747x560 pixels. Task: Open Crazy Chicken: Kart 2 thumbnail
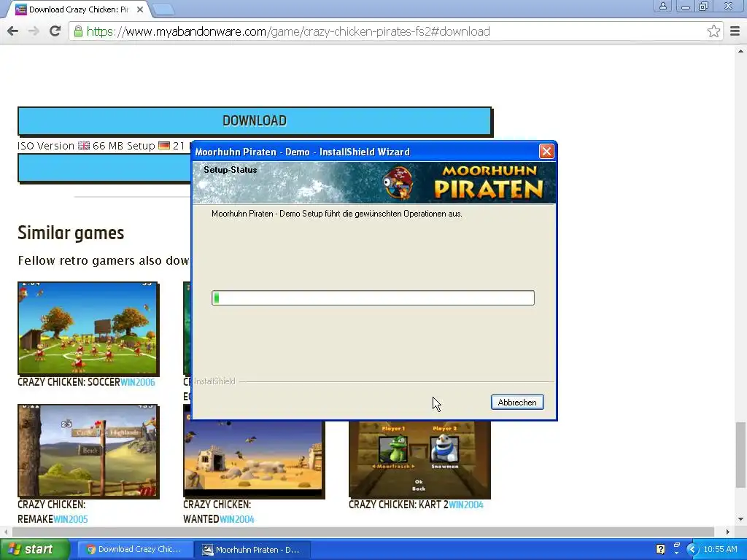[419, 459]
